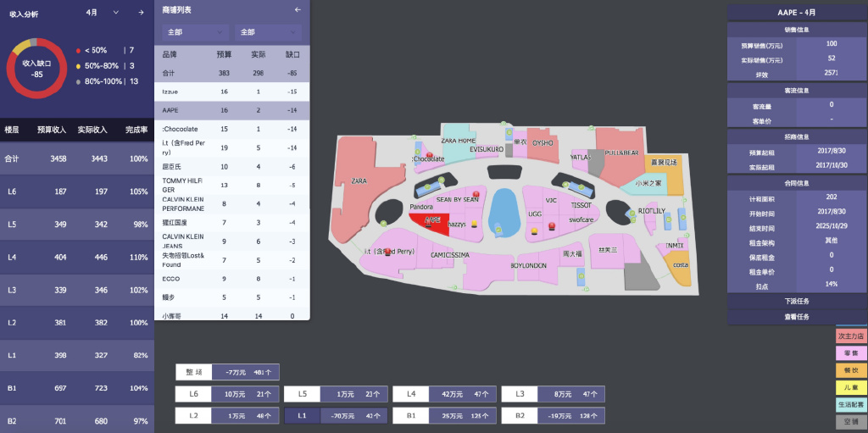Image resolution: width=868 pixels, height=433 pixels.
Task: Switch to L6 floor tab at bottom
Action: [x=227, y=394]
